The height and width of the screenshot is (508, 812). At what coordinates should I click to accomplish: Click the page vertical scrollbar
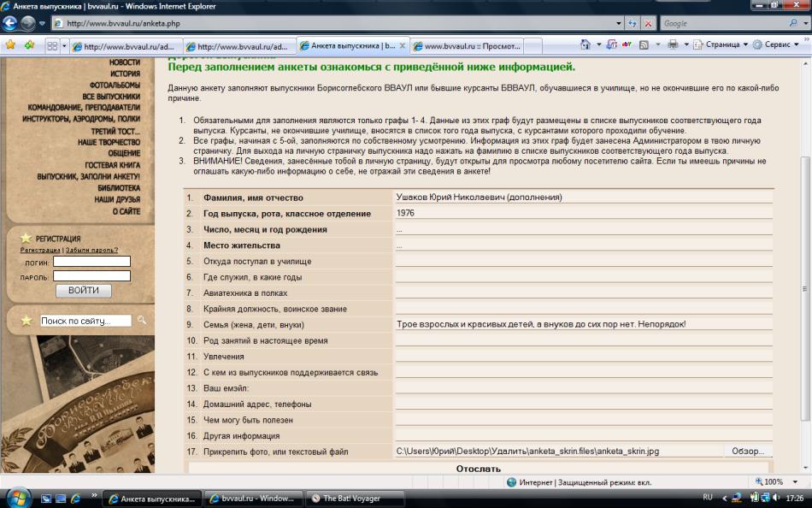pyautogui.click(x=805, y=288)
